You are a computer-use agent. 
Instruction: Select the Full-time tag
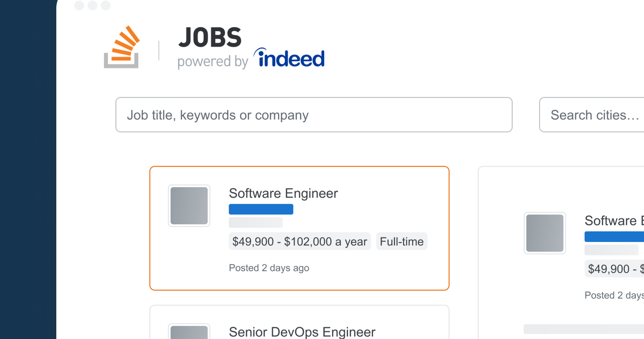[x=401, y=241]
